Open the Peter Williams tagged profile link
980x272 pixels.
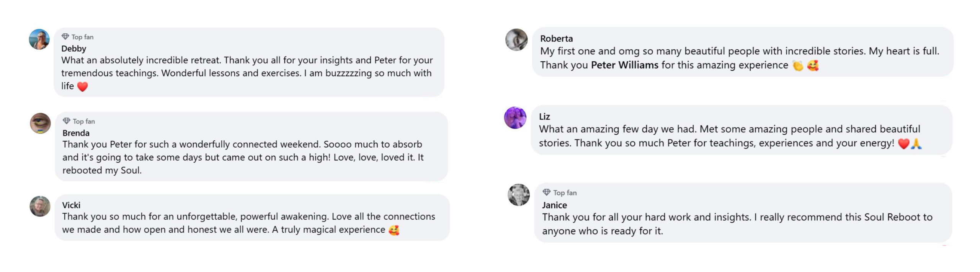click(624, 65)
